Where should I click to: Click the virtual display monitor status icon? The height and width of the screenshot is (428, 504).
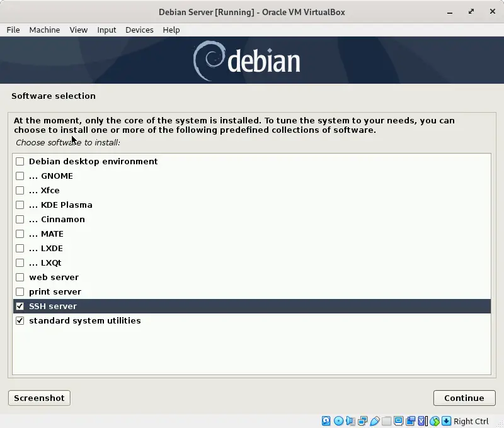point(399,420)
